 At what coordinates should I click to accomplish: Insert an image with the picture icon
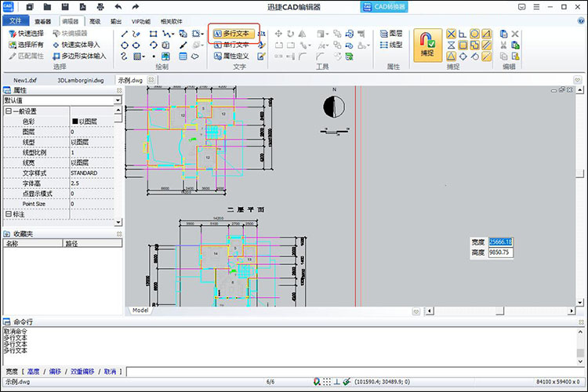click(165, 56)
